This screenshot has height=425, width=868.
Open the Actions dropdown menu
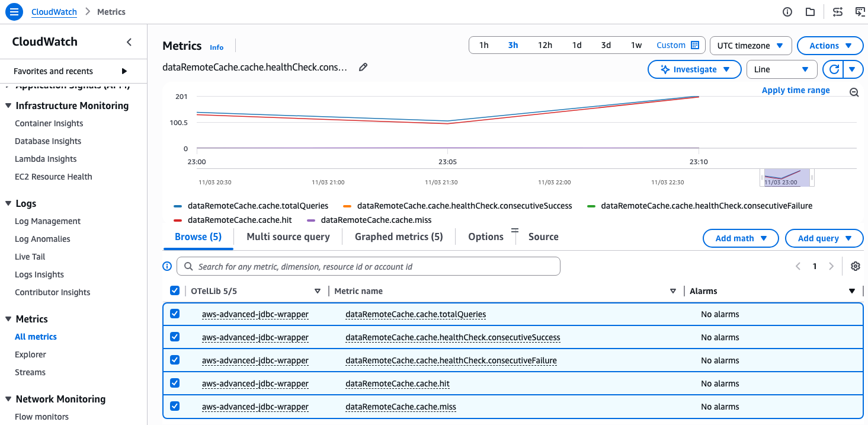pyautogui.click(x=831, y=46)
